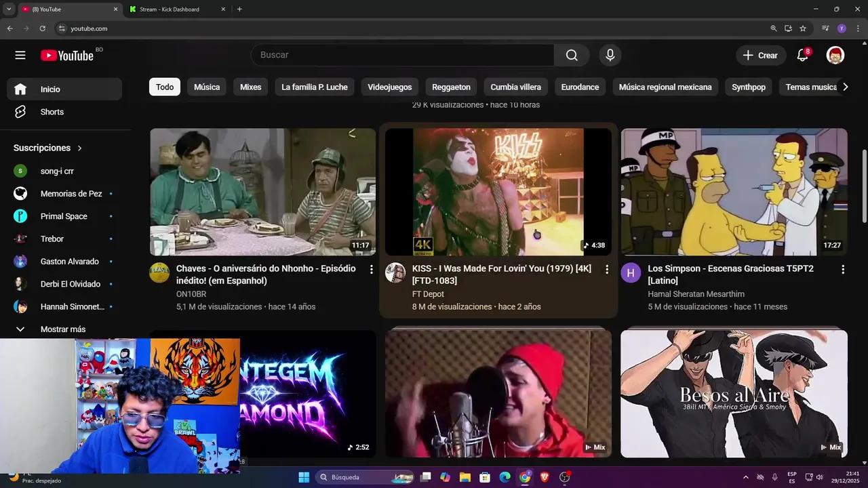Click the Crear button

click(761, 56)
